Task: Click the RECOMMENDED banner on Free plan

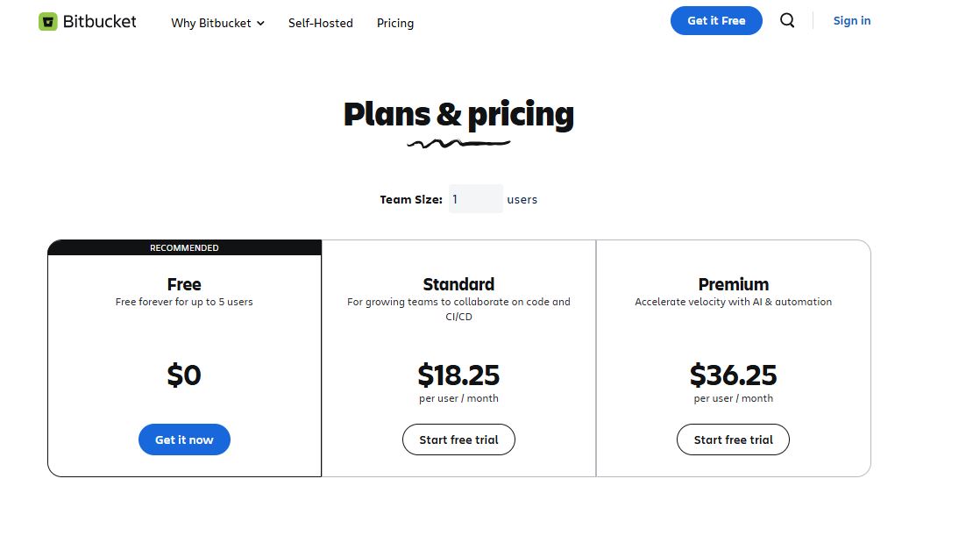Action: click(x=184, y=247)
